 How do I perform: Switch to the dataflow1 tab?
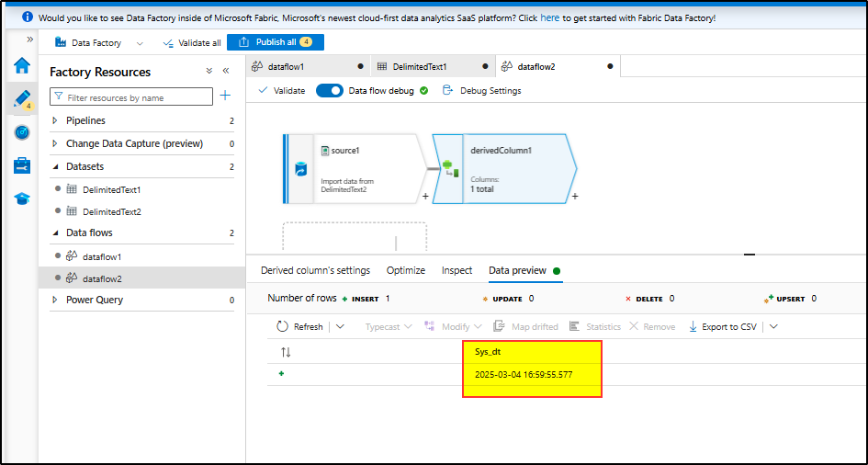[309, 66]
